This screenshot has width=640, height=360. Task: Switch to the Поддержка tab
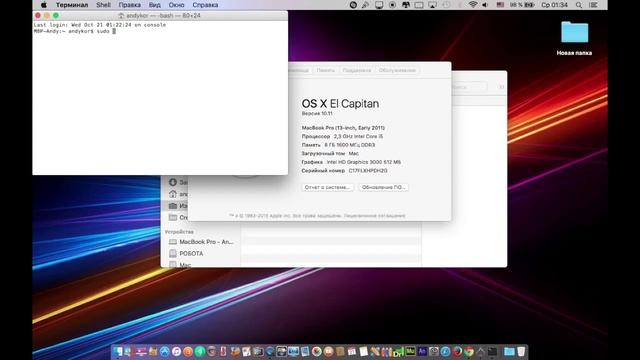tap(356, 70)
